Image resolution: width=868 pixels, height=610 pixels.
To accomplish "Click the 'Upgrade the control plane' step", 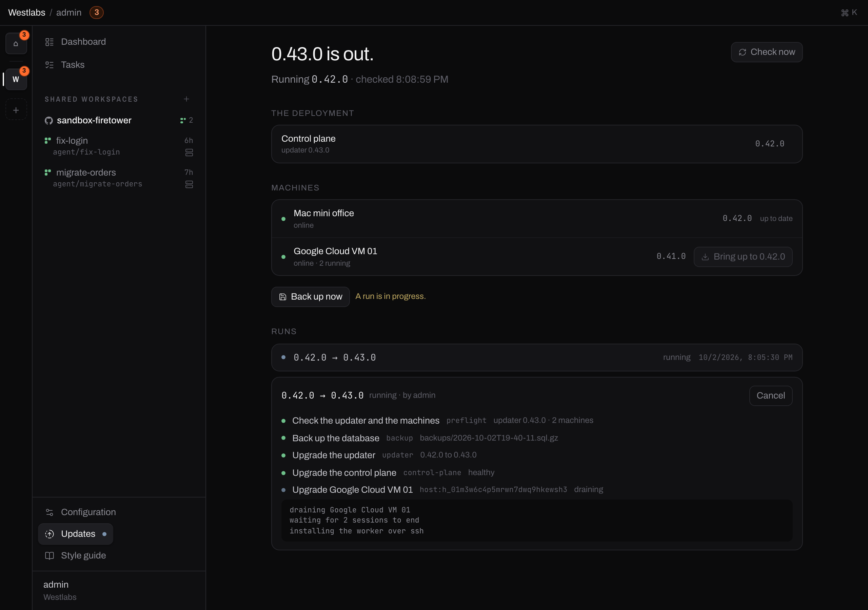I will click(x=344, y=472).
